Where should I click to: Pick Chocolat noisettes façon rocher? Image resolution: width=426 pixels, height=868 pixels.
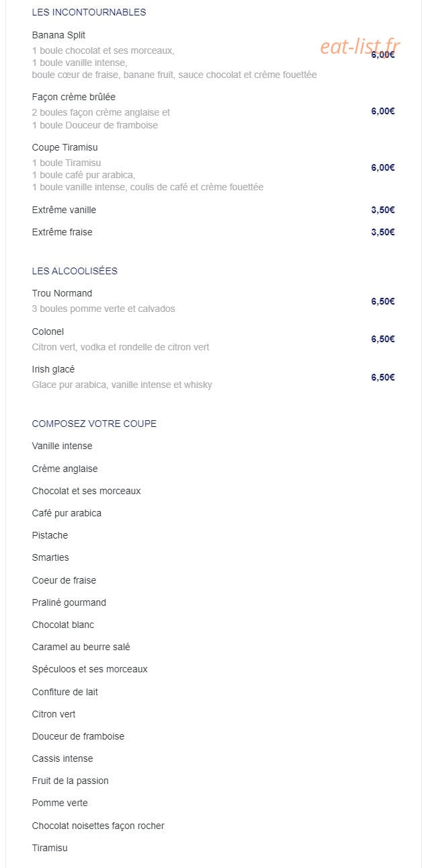click(98, 826)
